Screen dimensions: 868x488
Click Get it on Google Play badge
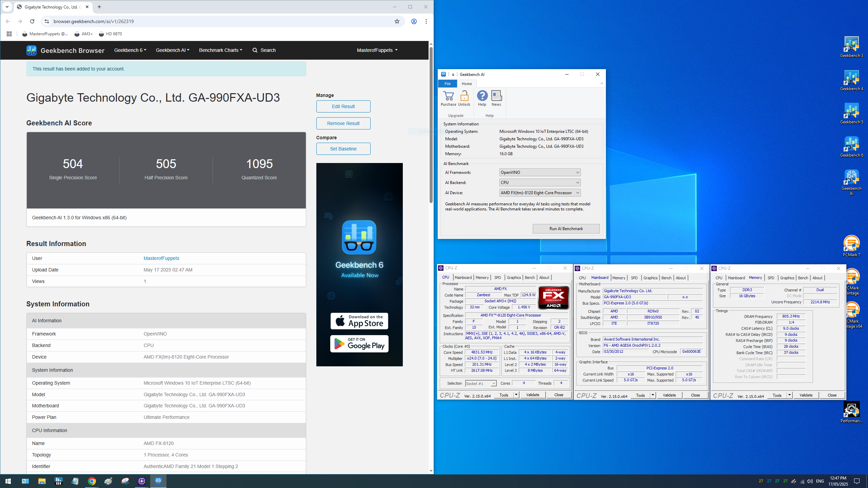pyautogui.click(x=359, y=344)
